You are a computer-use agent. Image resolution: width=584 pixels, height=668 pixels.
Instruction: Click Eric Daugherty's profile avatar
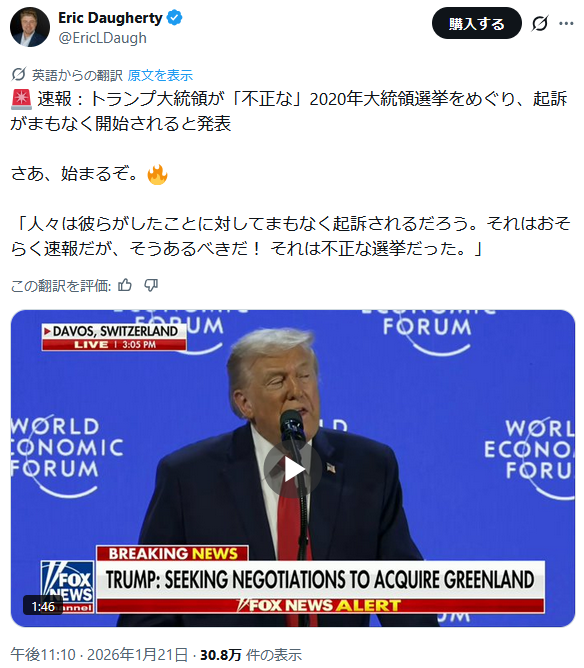(30, 27)
